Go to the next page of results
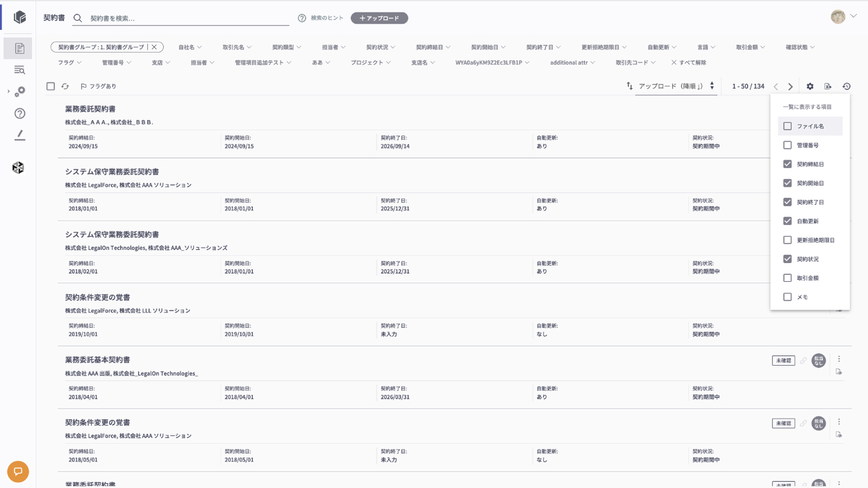 [790, 87]
